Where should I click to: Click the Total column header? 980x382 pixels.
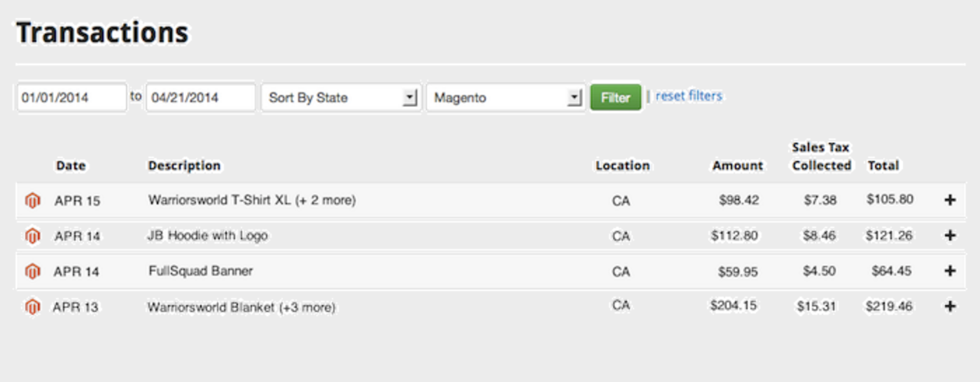(x=883, y=166)
